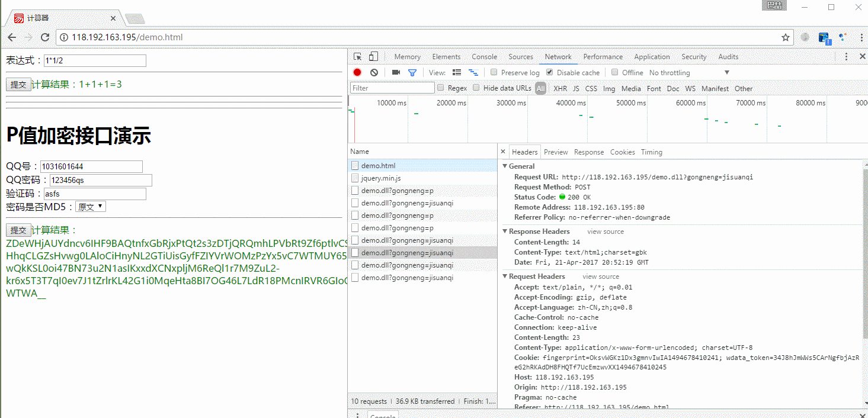Open the MD5 password select box
This screenshot has height=418, width=868.
coord(91,207)
